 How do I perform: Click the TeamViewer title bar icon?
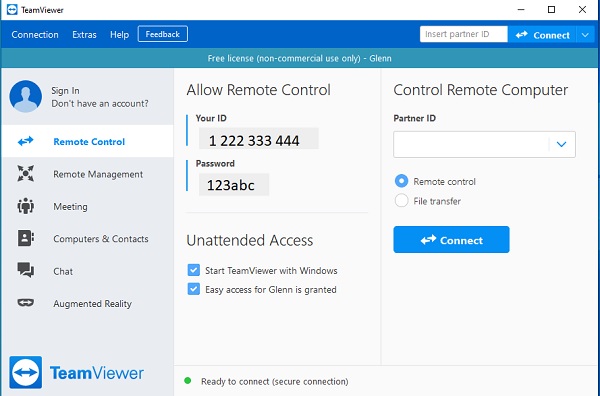(x=12, y=10)
